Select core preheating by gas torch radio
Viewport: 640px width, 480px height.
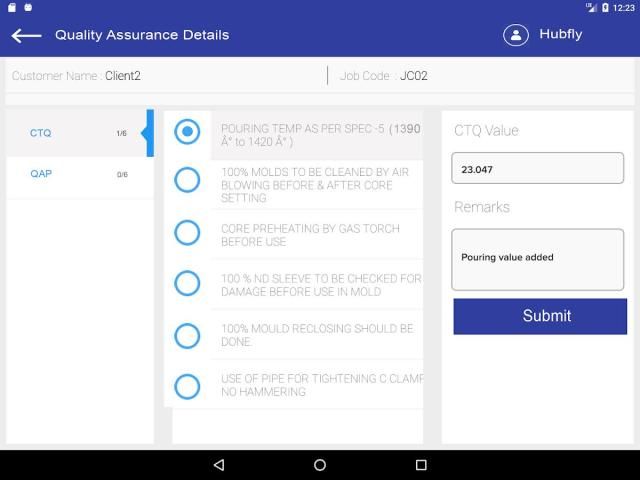(187, 233)
